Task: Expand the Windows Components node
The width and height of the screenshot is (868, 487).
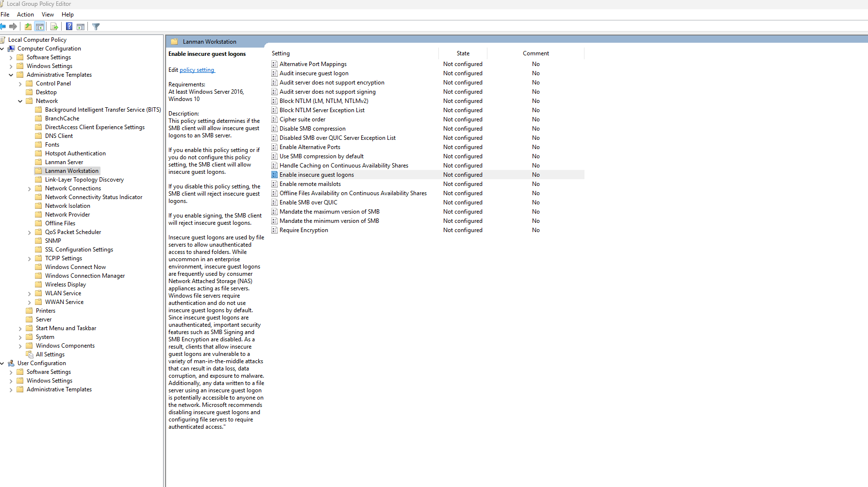Action: (20, 346)
